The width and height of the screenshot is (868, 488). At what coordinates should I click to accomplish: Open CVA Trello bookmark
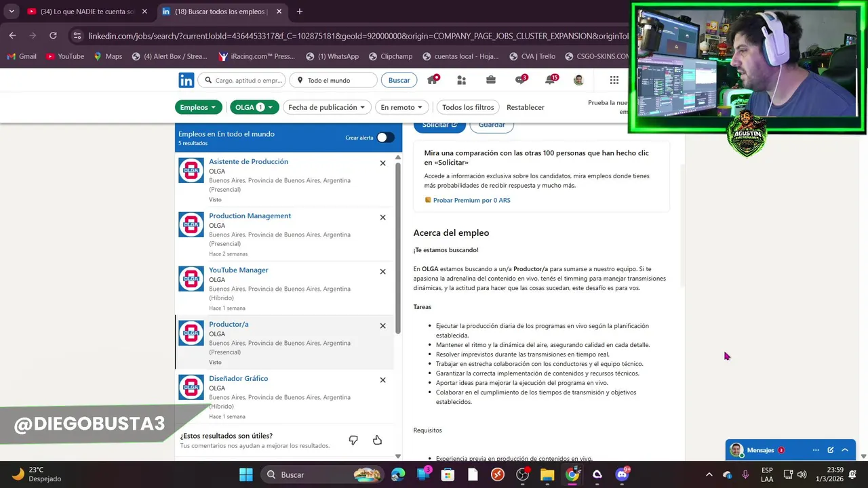pyautogui.click(x=532, y=56)
